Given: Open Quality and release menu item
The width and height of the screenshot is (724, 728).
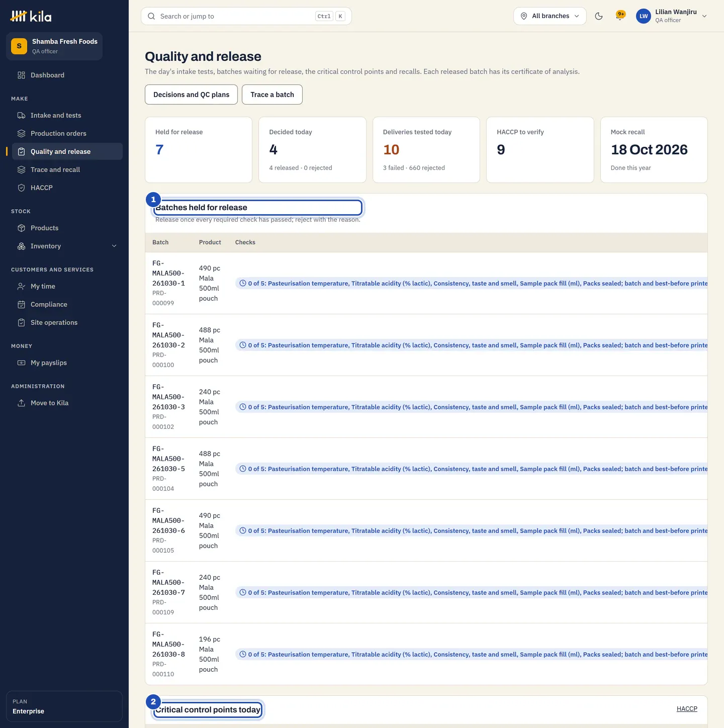Looking at the screenshot, I should click(x=67, y=151).
